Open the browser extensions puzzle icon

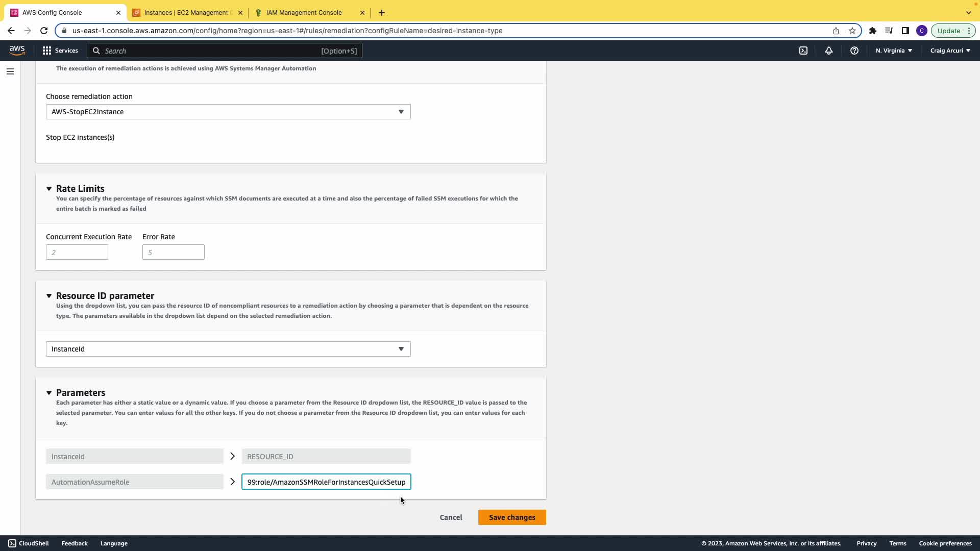pyautogui.click(x=873, y=31)
